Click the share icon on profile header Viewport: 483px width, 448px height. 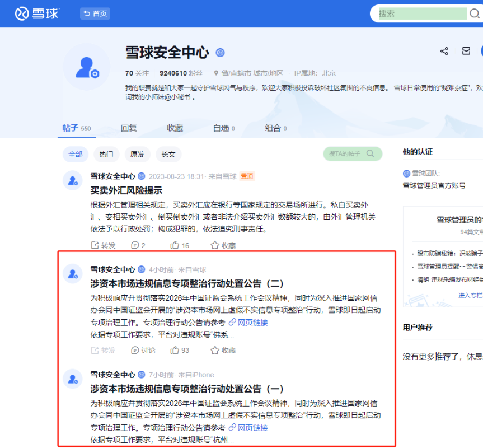pos(444,51)
